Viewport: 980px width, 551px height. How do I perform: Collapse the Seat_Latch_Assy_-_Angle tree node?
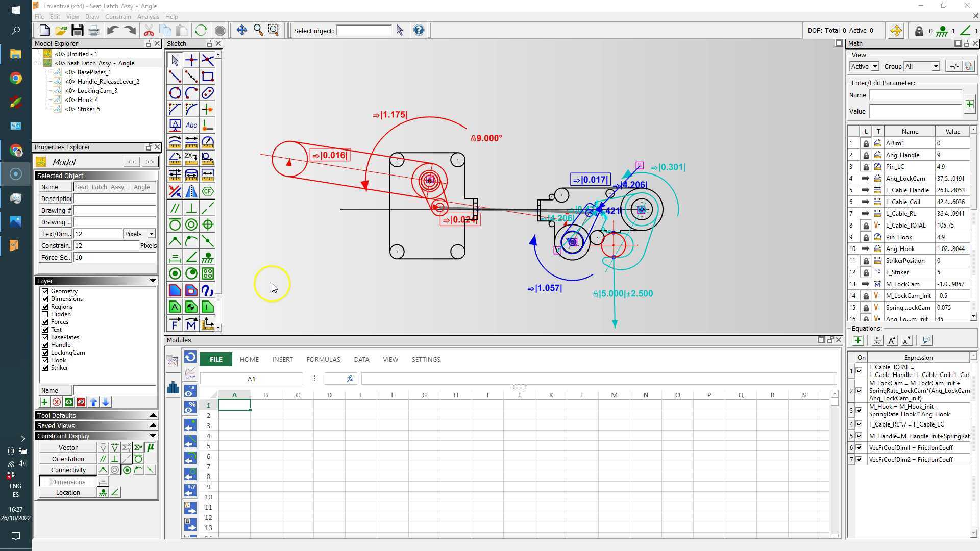coord(37,63)
